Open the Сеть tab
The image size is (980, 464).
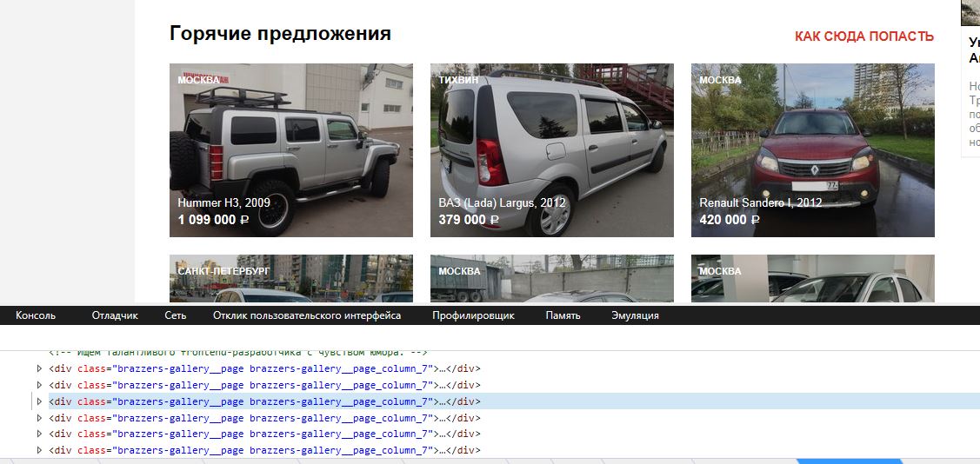coord(176,315)
